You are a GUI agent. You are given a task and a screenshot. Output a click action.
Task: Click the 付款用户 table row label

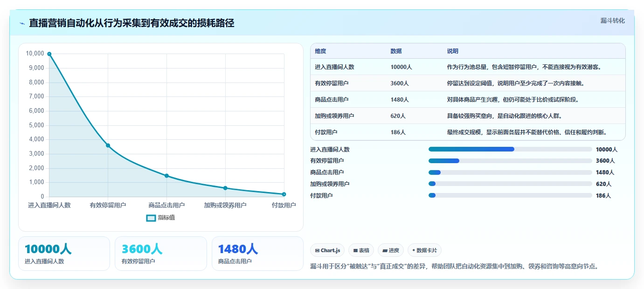[326, 132]
